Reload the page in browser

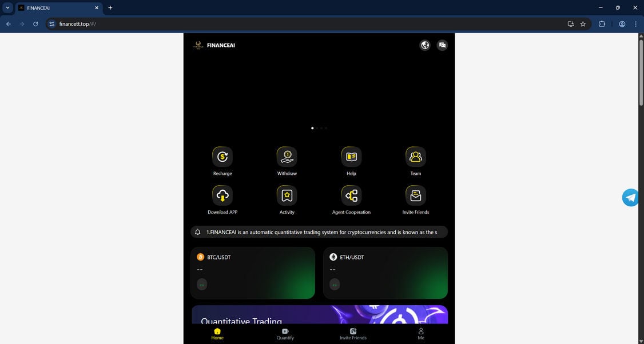(x=35, y=24)
